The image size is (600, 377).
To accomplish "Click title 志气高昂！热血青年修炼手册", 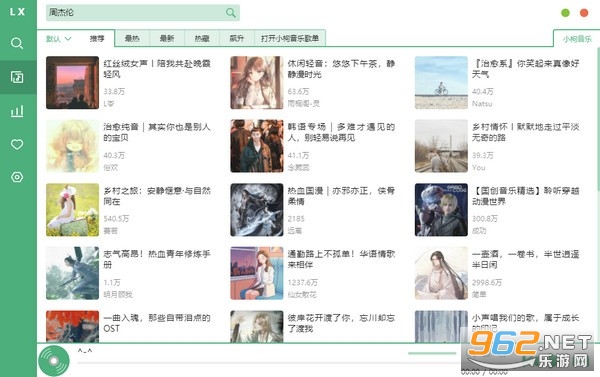I will click(x=157, y=259).
